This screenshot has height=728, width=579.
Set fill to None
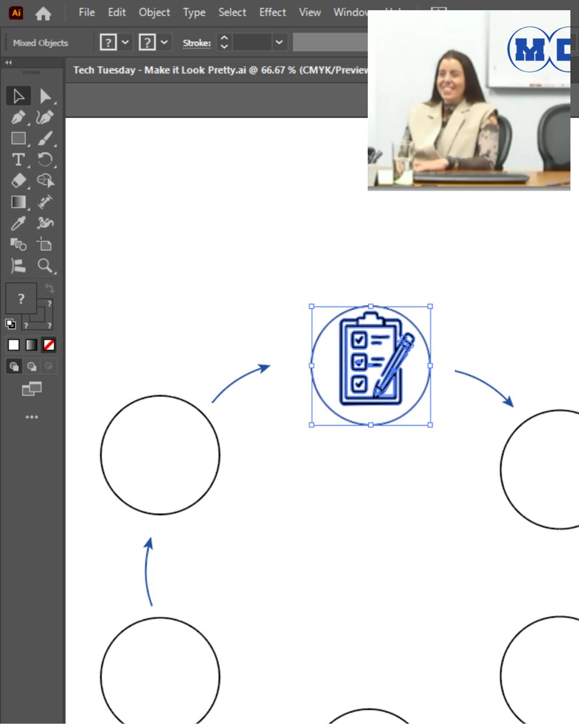coord(49,345)
